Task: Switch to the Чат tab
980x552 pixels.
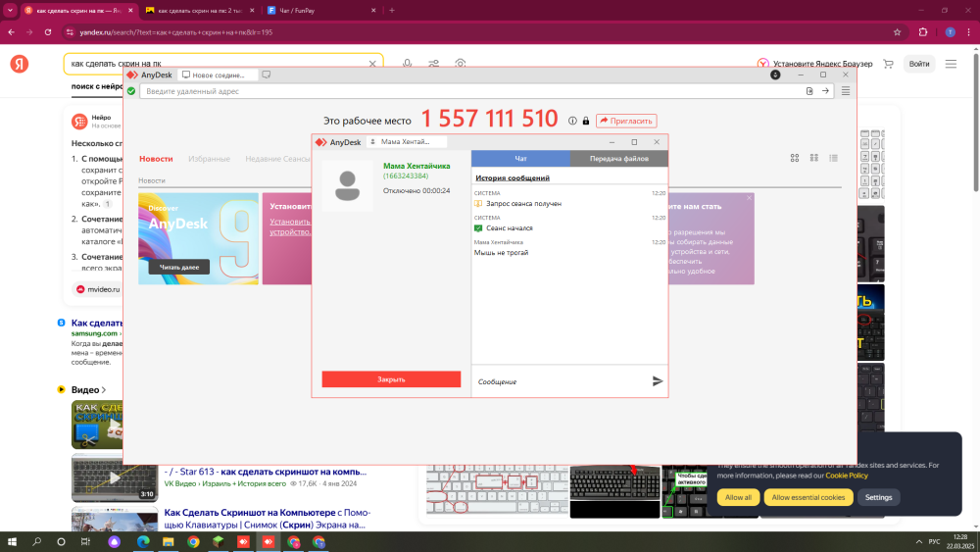Action: pyautogui.click(x=520, y=159)
